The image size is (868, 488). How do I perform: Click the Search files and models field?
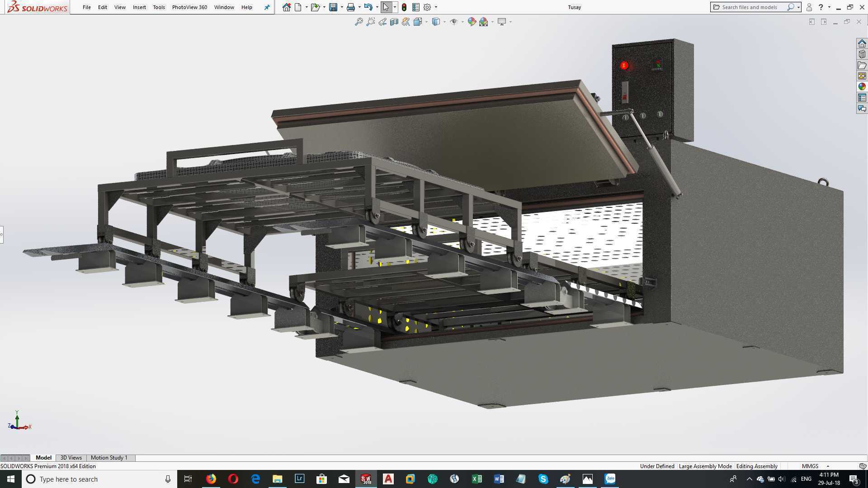pyautogui.click(x=750, y=7)
